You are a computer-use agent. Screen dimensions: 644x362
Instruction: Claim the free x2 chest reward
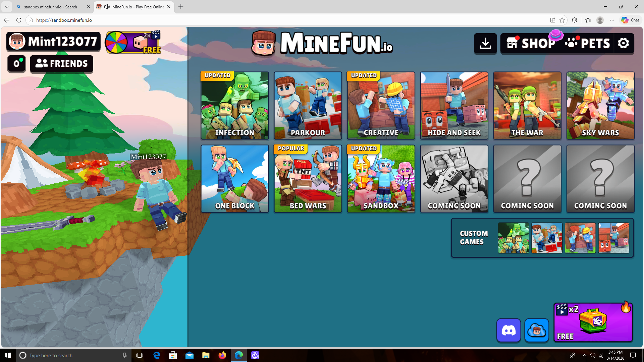(x=593, y=322)
